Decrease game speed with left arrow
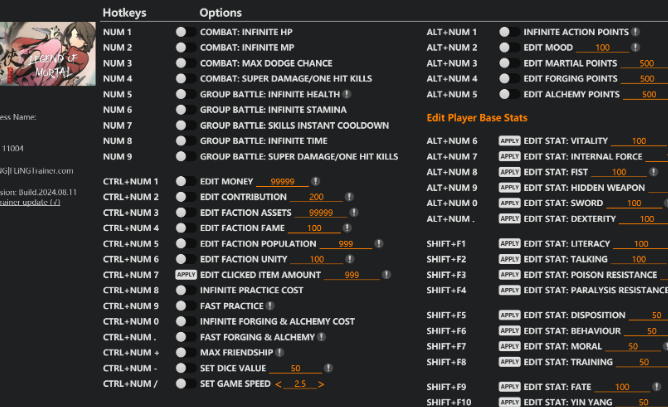Viewport: 668px width, 407px height. [279, 384]
